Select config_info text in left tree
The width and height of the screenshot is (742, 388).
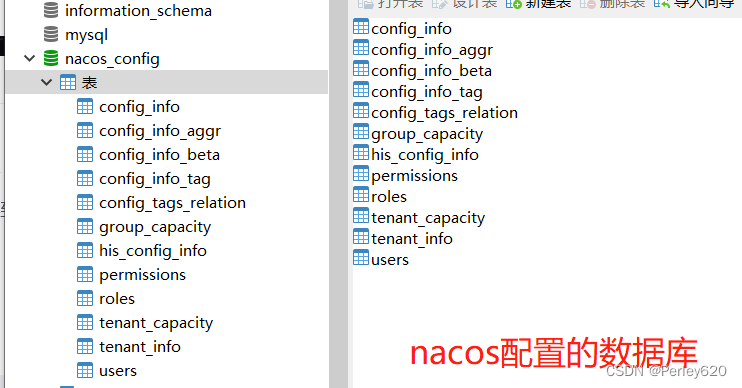point(139,107)
